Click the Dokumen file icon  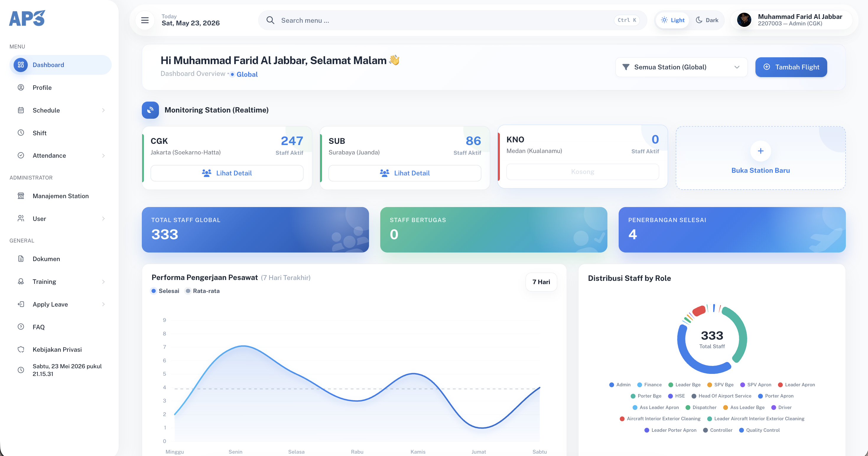21,259
